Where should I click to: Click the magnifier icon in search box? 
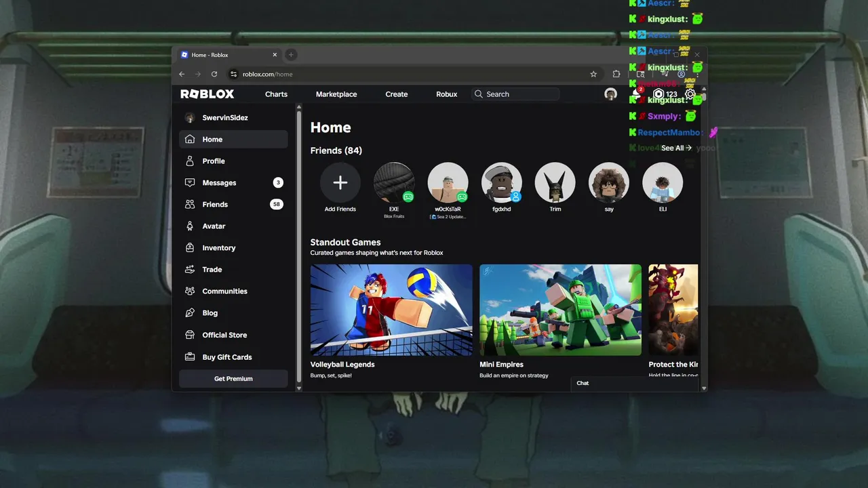click(x=479, y=94)
